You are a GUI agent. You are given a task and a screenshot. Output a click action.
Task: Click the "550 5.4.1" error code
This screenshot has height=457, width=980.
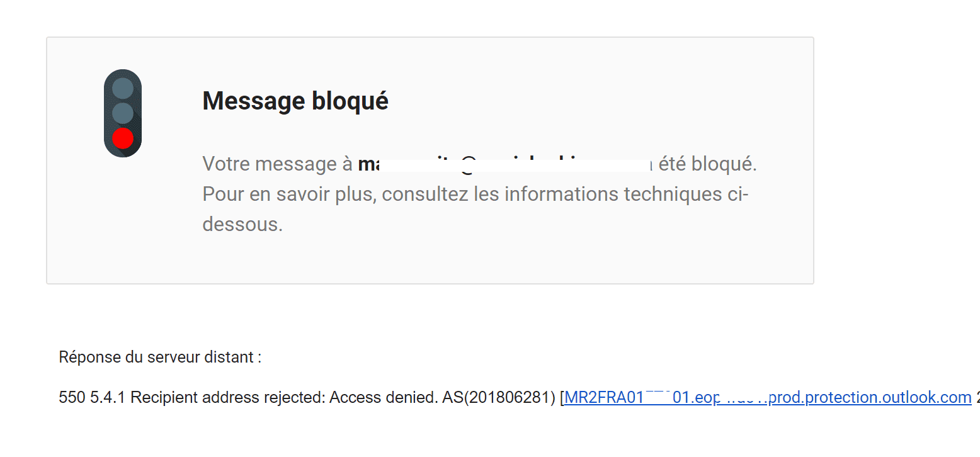point(93,398)
